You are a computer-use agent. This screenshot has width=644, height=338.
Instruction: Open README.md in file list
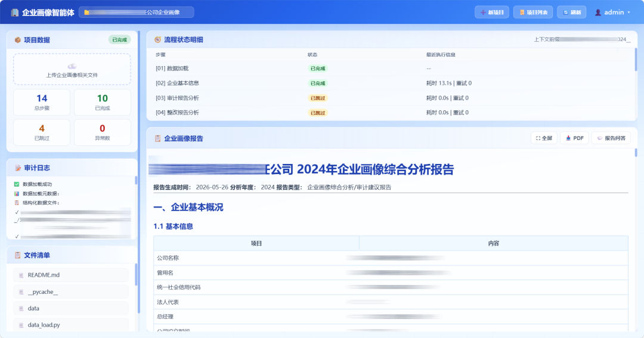[71, 275]
